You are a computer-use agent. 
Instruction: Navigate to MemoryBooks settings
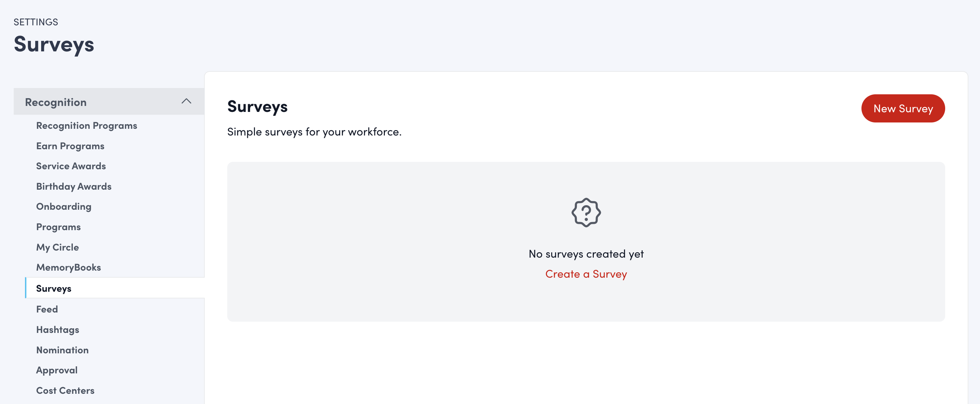(x=69, y=267)
